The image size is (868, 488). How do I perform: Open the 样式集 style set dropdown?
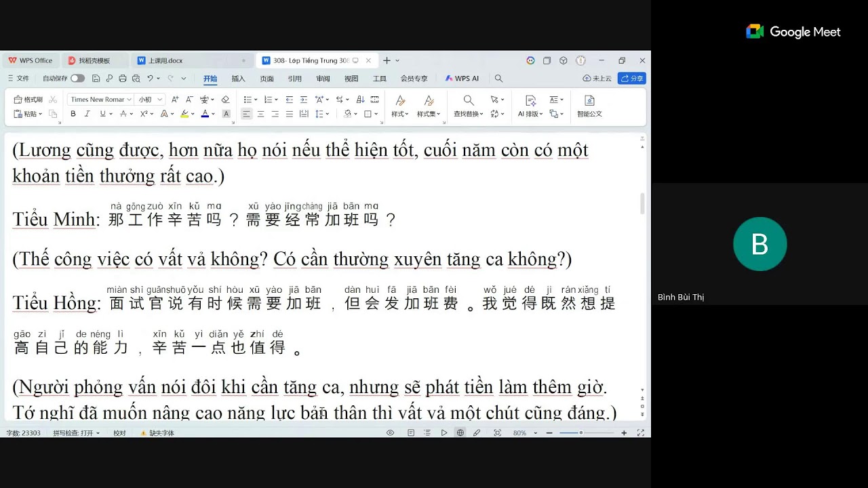point(429,106)
